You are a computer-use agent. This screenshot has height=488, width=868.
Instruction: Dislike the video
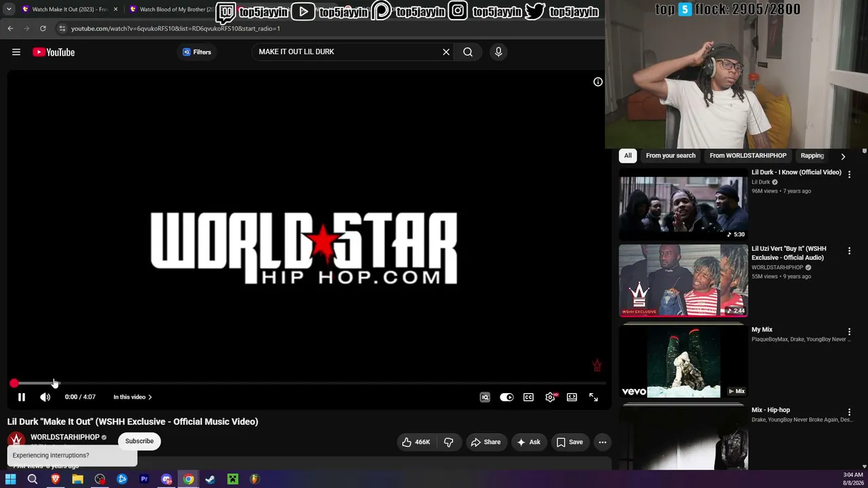pyautogui.click(x=449, y=443)
